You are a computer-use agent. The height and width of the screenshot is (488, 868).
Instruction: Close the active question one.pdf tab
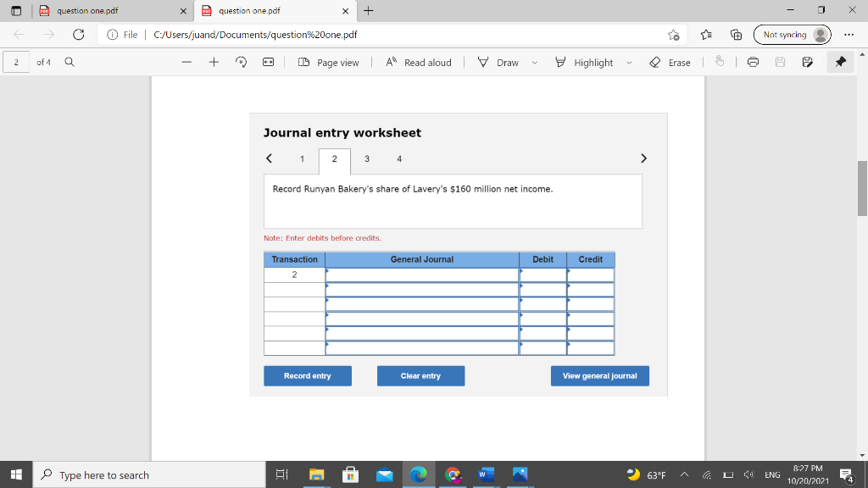tap(346, 11)
